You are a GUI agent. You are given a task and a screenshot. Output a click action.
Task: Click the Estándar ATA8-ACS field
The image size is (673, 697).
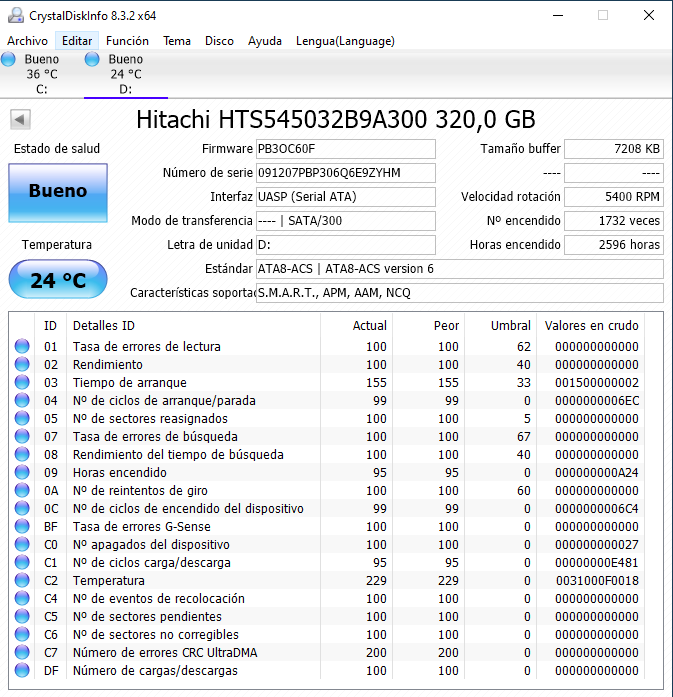(x=460, y=269)
